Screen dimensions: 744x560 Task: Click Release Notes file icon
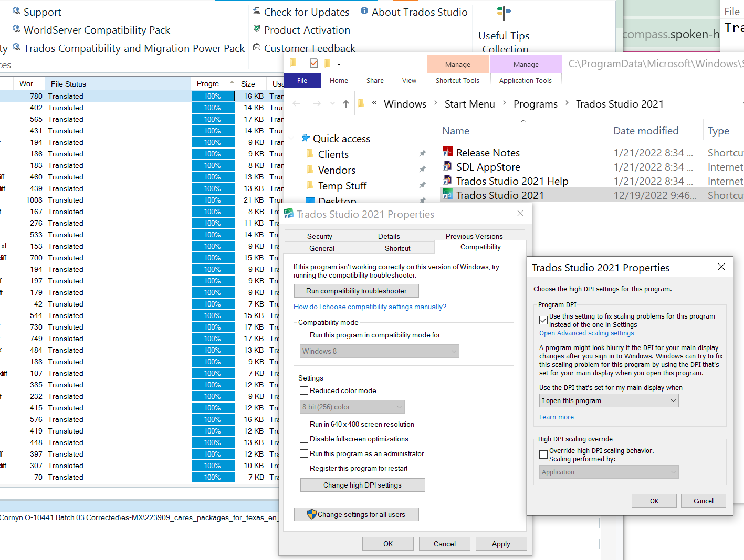click(448, 152)
